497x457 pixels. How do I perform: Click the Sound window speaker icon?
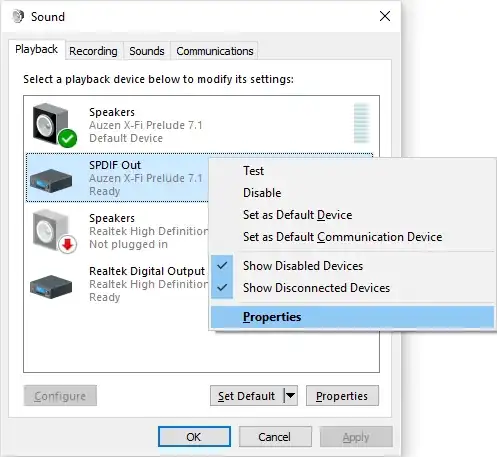coord(18,16)
